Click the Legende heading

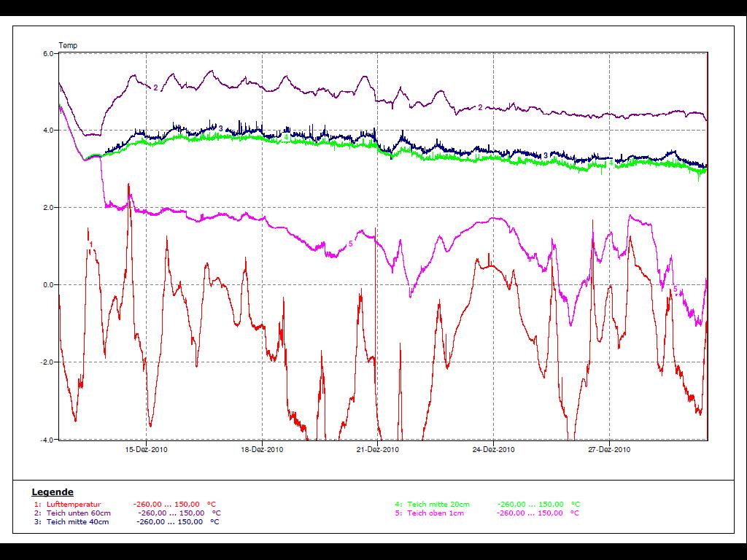coord(53,492)
